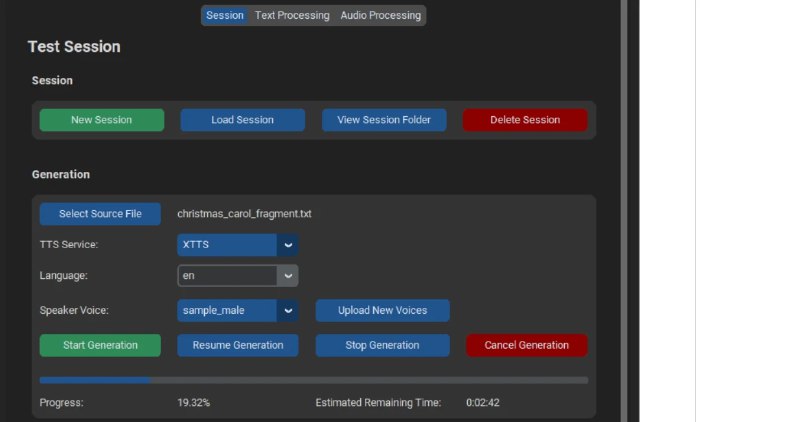Click the New Session button
Image resolution: width=800 pixels, height=422 pixels.
coord(101,120)
